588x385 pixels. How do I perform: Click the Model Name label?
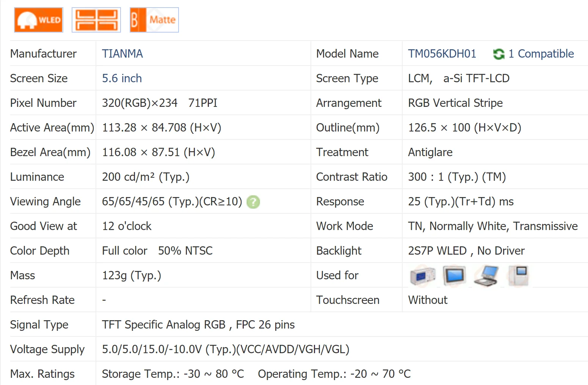[x=347, y=54]
